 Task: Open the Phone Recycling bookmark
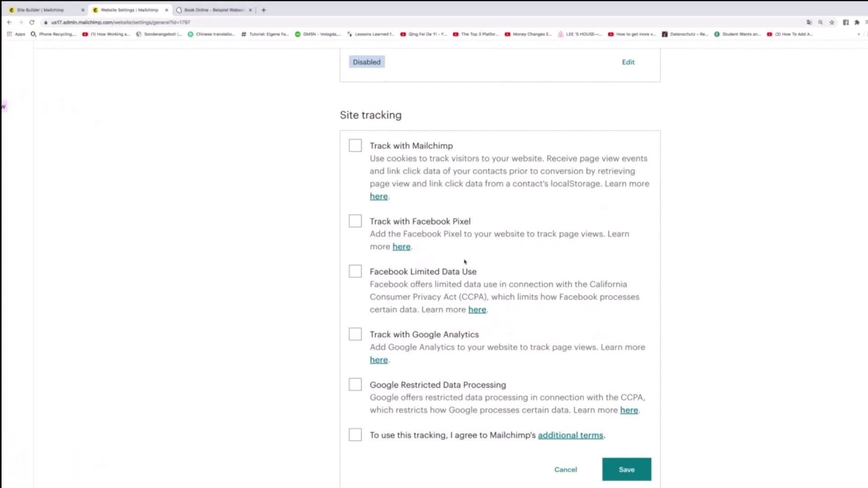[53, 34]
